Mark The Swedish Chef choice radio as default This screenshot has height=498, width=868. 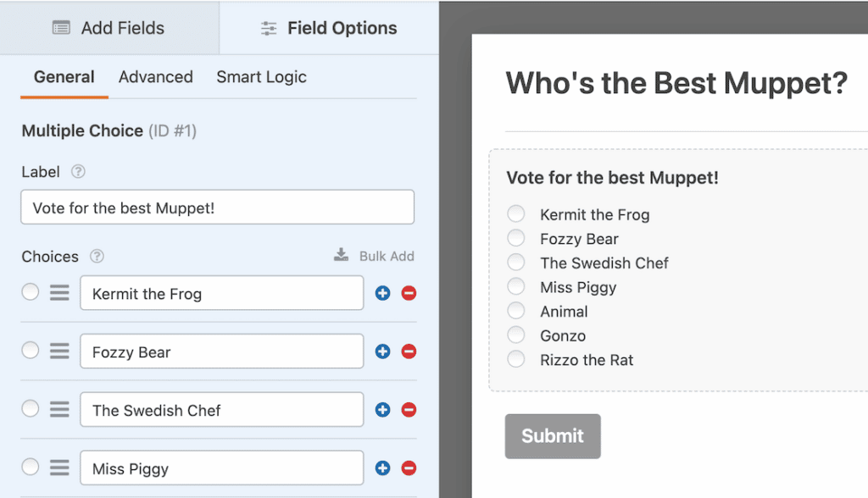[30, 409]
